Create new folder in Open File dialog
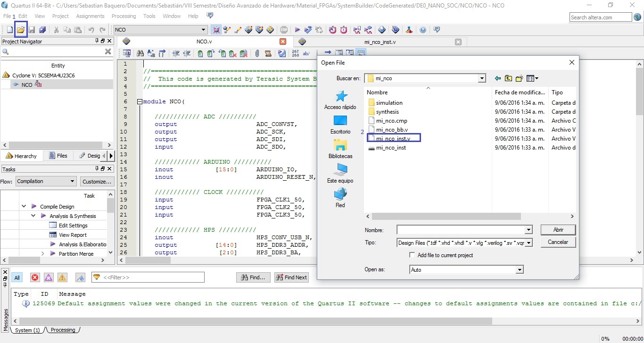 click(x=519, y=78)
